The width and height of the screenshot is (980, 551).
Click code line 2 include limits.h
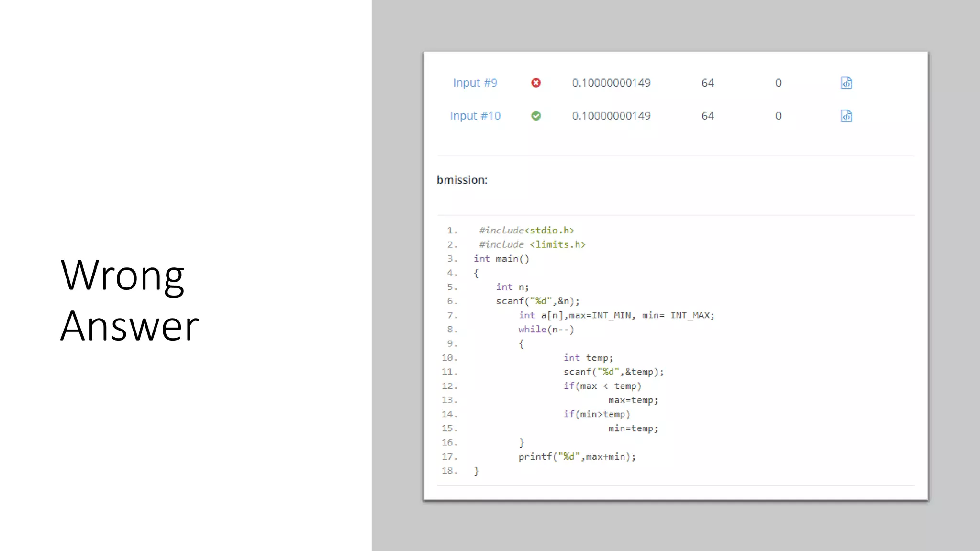pos(532,244)
